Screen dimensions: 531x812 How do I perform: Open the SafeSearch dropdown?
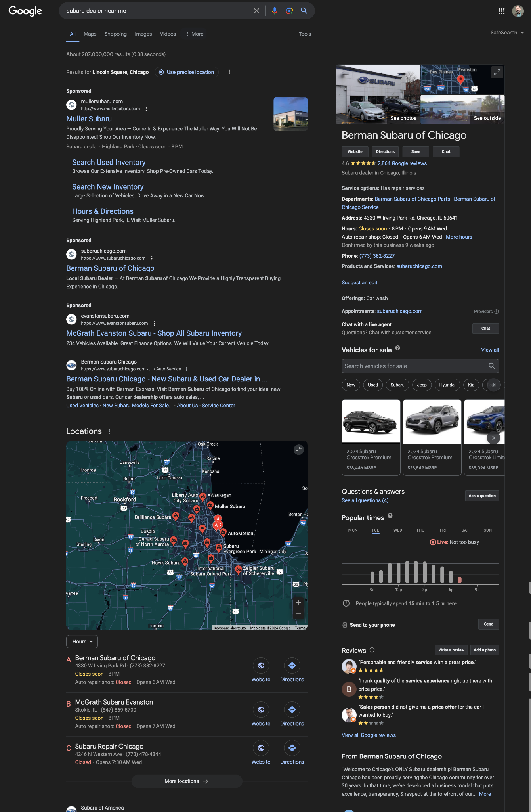[x=507, y=33]
